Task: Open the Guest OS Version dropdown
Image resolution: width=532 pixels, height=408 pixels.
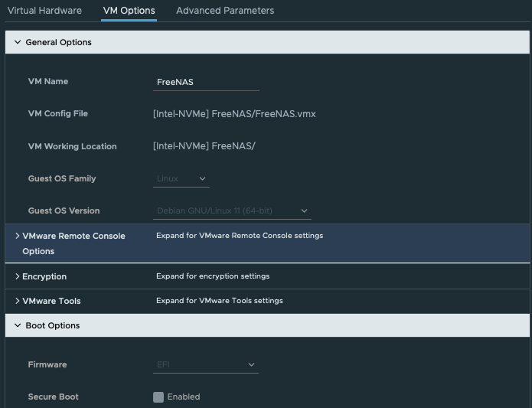Action: [x=232, y=211]
